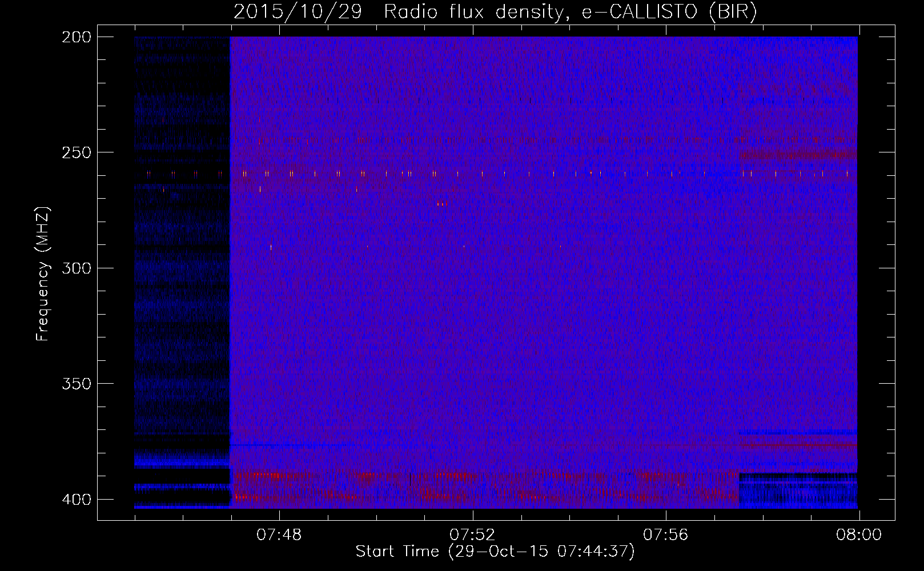Click the 07:48 time tick label
Screen dimensions: 924x571
click(x=279, y=535)
